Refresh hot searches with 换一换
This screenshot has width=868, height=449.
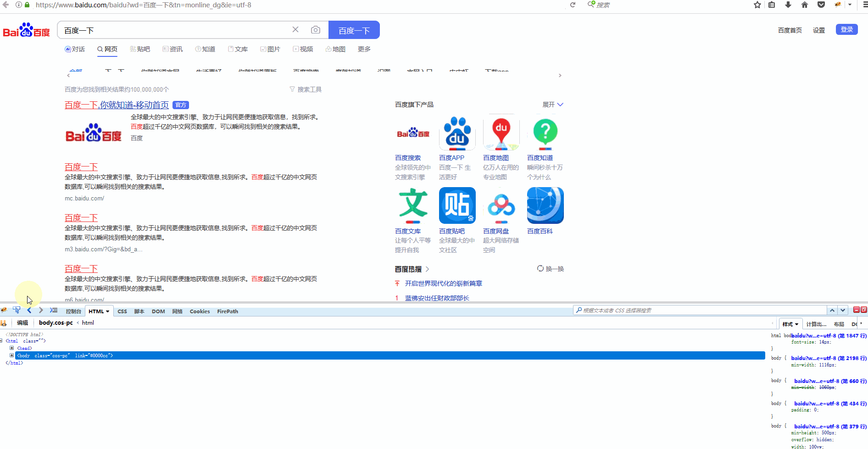pos(551,269)
